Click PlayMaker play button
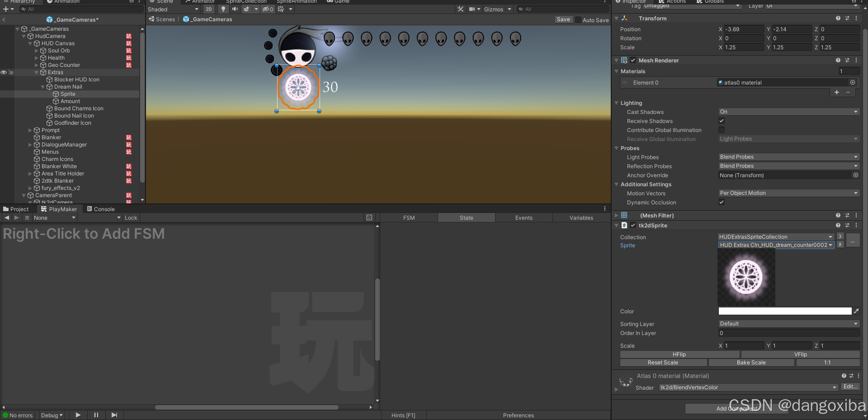The height and width of the screenshot is (420, 868). coord(78,415)
